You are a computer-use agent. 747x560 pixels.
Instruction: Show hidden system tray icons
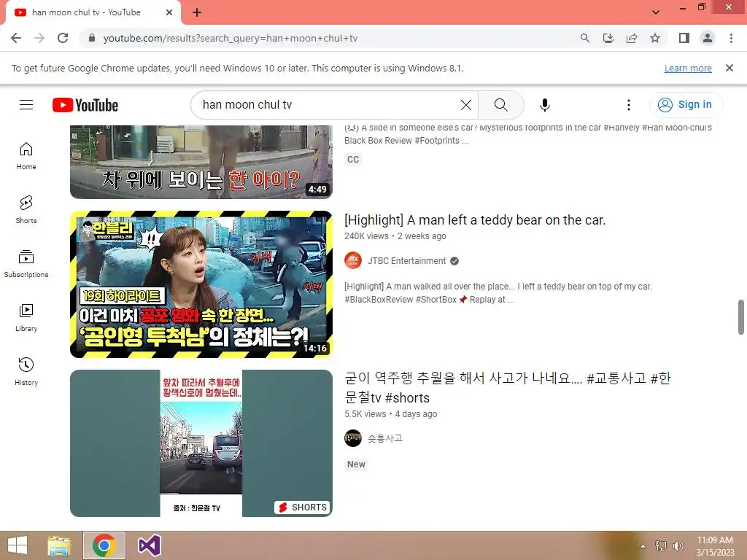(643, 545)
